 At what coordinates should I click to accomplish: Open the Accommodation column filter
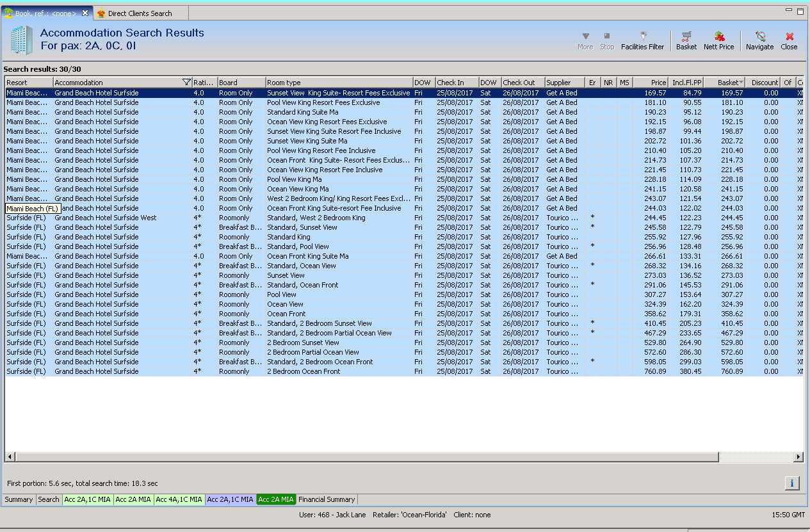186,83
